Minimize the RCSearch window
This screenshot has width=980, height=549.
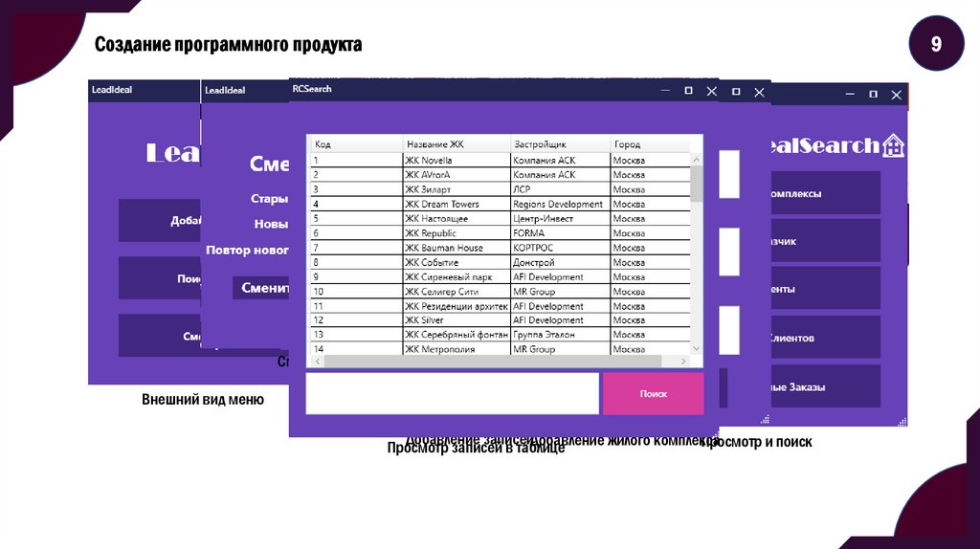665,91
